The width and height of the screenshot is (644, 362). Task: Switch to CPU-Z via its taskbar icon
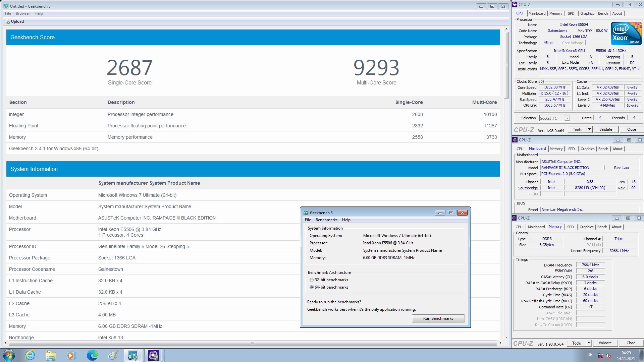tap(153, 355)
